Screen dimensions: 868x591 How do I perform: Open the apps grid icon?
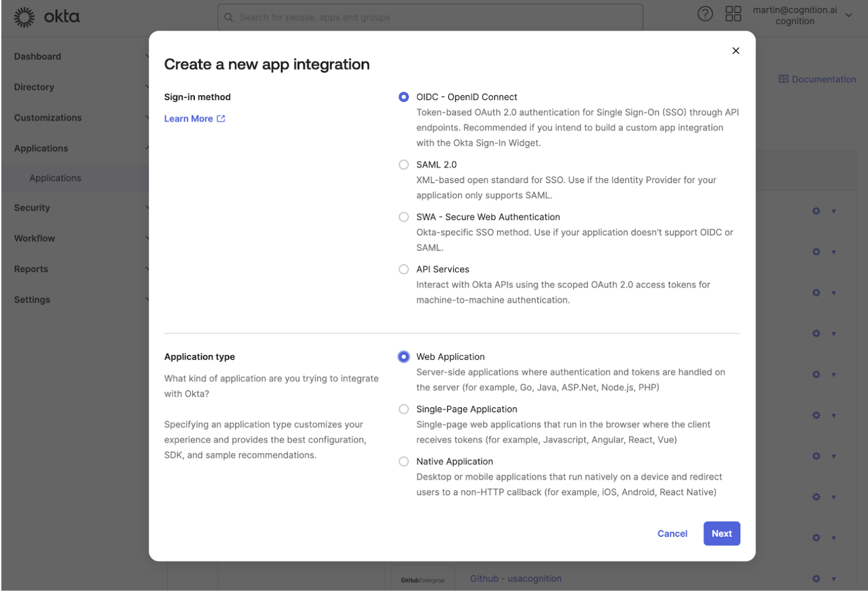733,14
